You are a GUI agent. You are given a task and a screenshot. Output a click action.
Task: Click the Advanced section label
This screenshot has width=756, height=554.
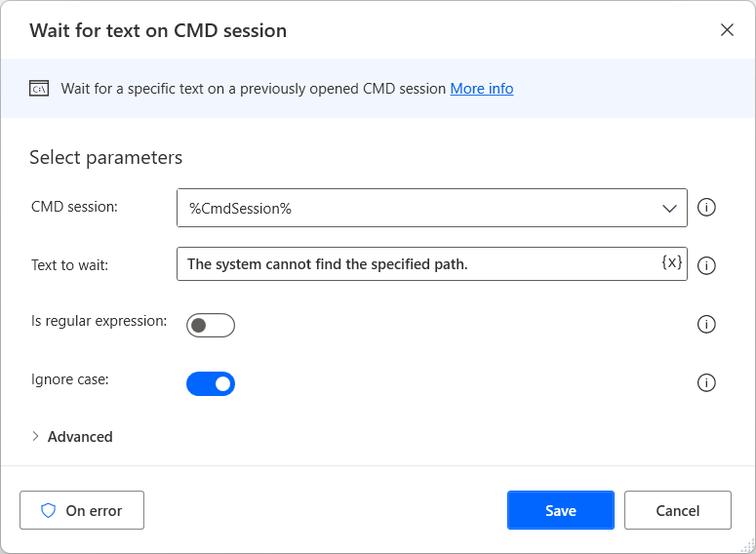coord(80,437)
